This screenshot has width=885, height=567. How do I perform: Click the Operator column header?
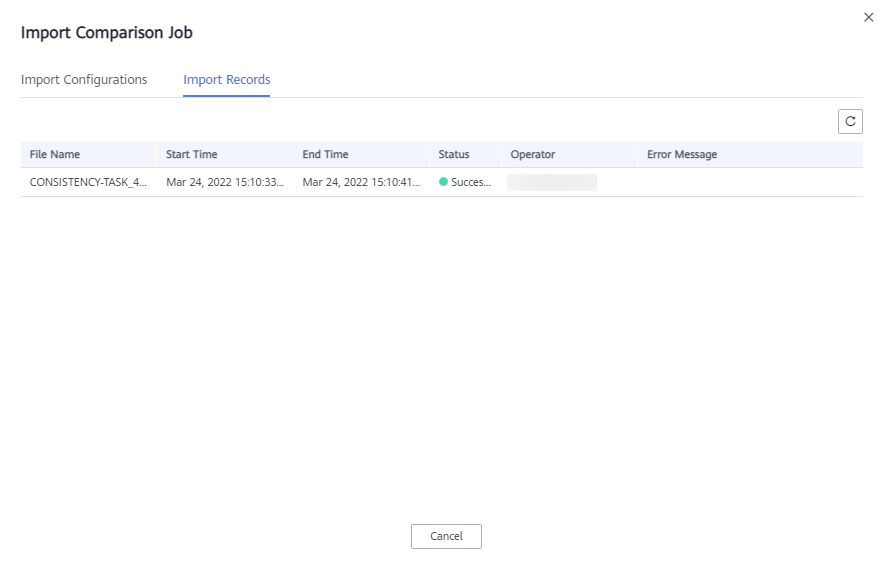coord(533,155)
